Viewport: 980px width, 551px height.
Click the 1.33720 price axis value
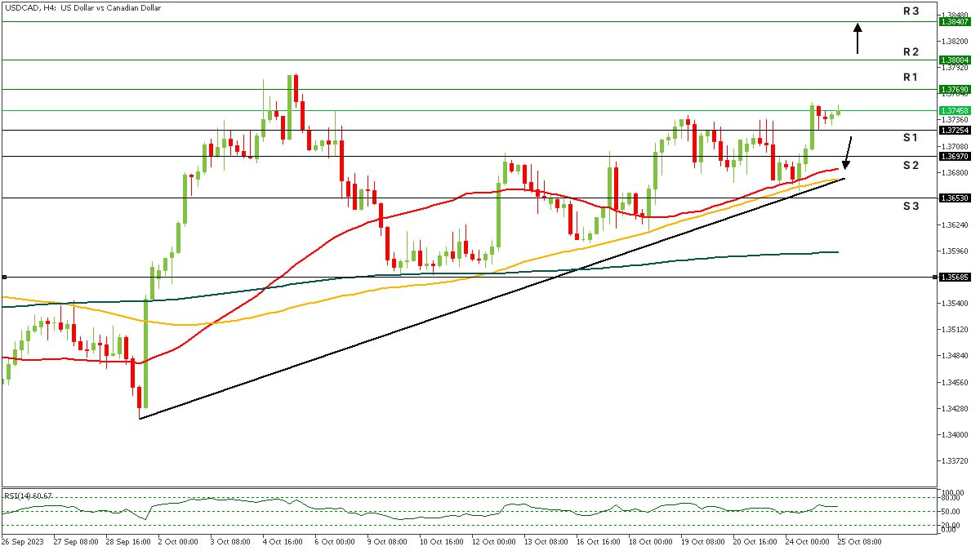(x=954, y=460)
